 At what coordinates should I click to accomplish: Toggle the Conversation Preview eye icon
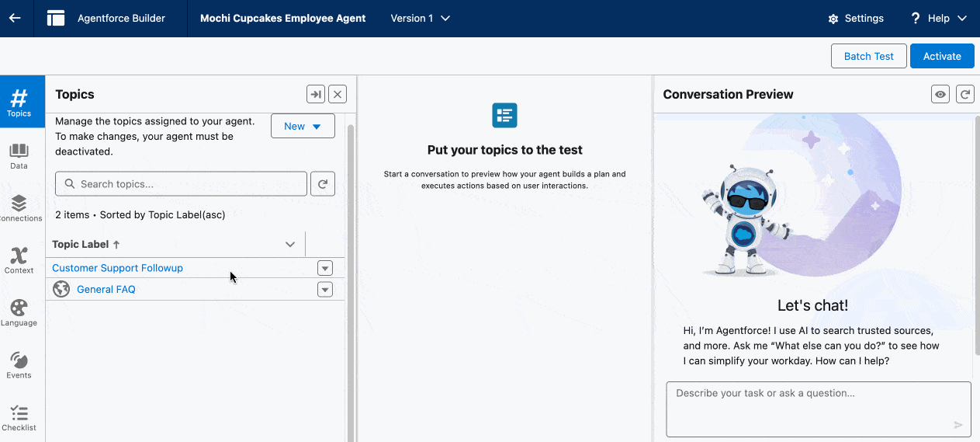[x=940, y=94]
